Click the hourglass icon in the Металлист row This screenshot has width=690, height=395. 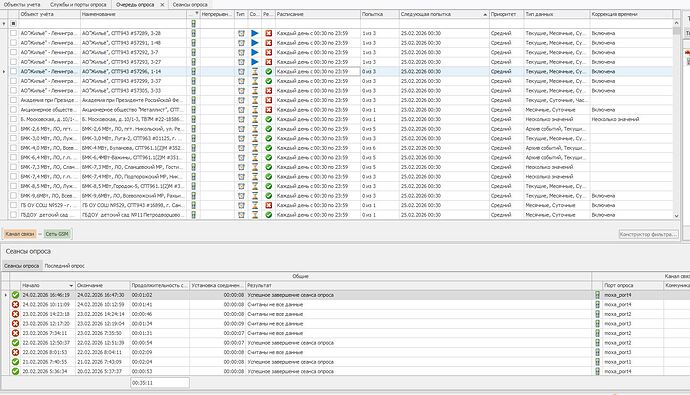[x=255, y=110]
